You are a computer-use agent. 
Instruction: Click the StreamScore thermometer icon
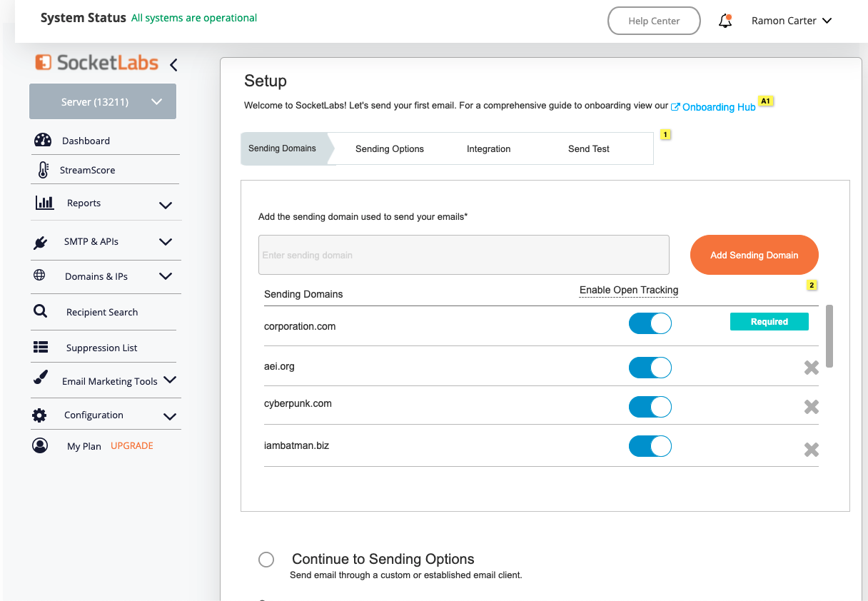pos(43,170)
